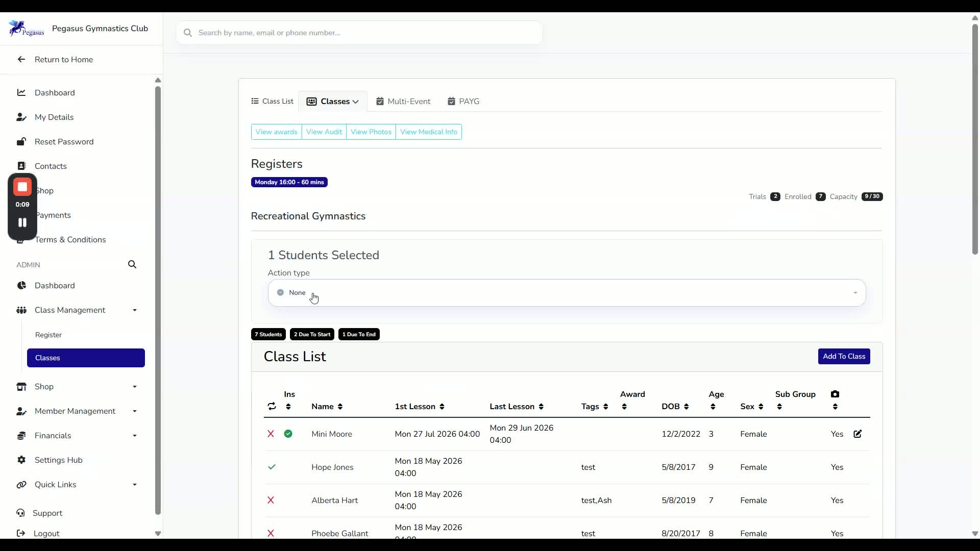Toggle Alberta Hart's red cross selection mark
Viewport: 980px width, 551px height.
pyautogui.click(x=271, y=500)
